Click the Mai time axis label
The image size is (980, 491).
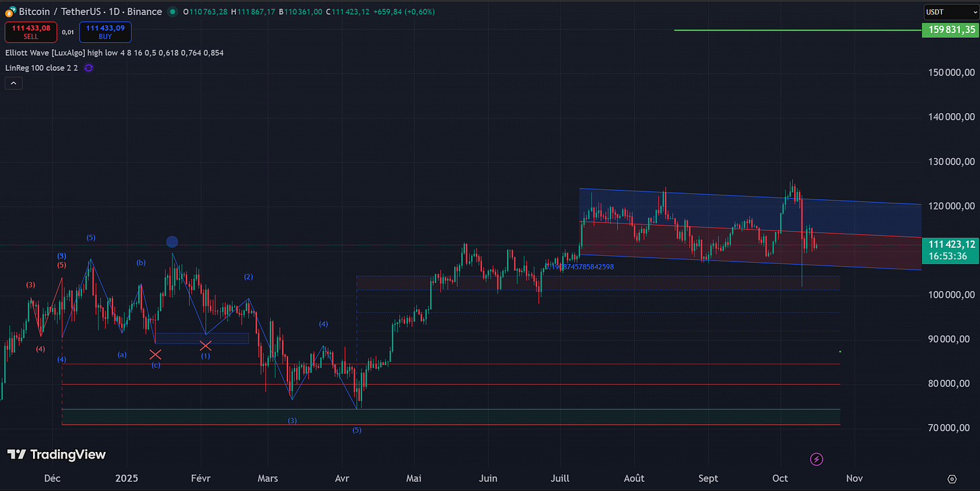coord(414,478)
